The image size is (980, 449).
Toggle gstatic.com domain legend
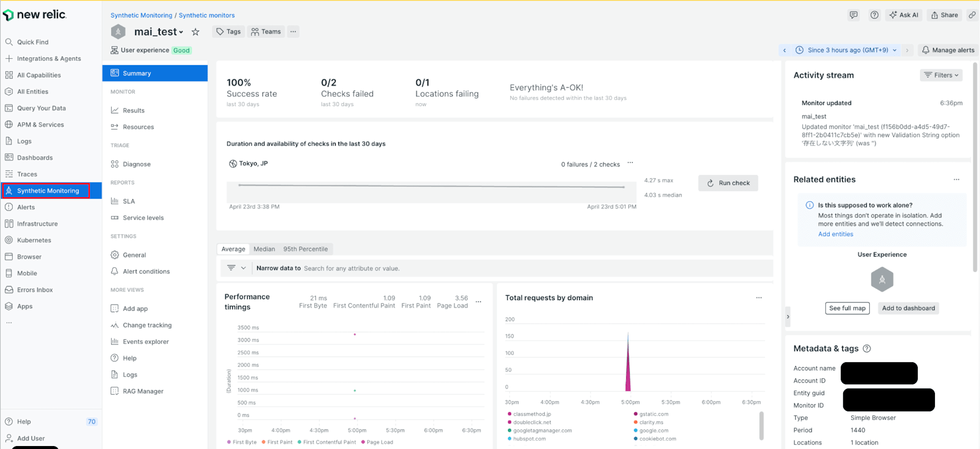coord(651,414)
